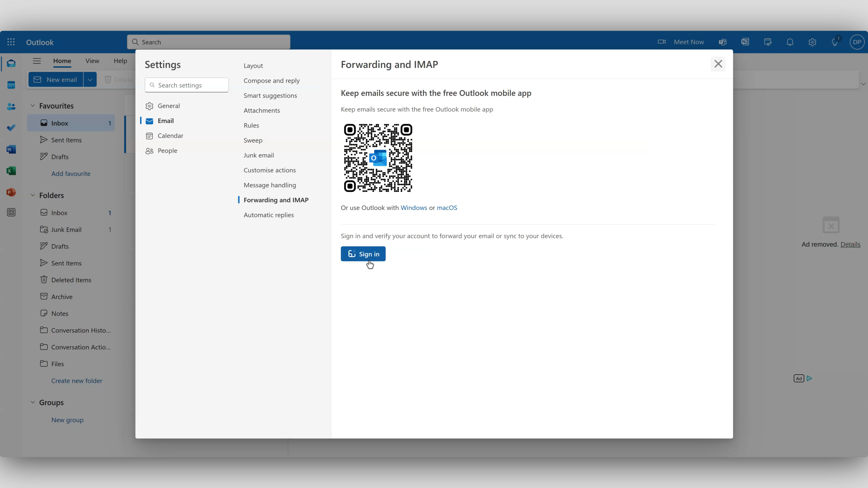Open Outlook with Windows link
The height and width of the screenshot is (488, 868).
pyautogui.click(x=413, y=207)
